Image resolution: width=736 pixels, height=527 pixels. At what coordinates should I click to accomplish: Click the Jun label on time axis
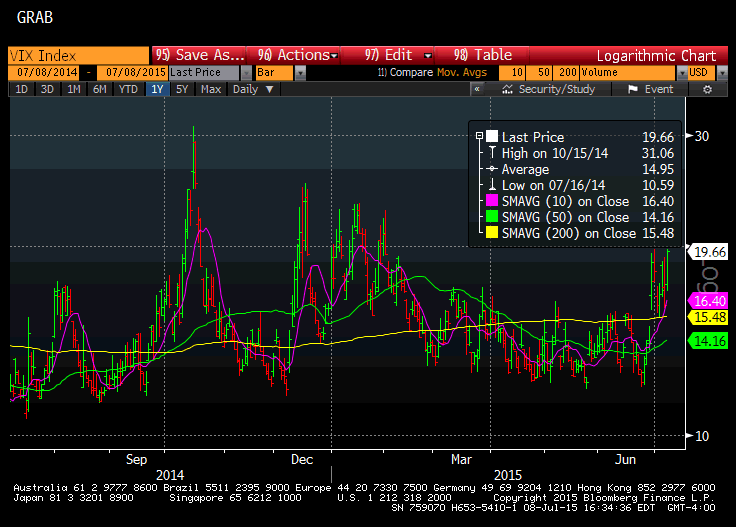(625, 459)
